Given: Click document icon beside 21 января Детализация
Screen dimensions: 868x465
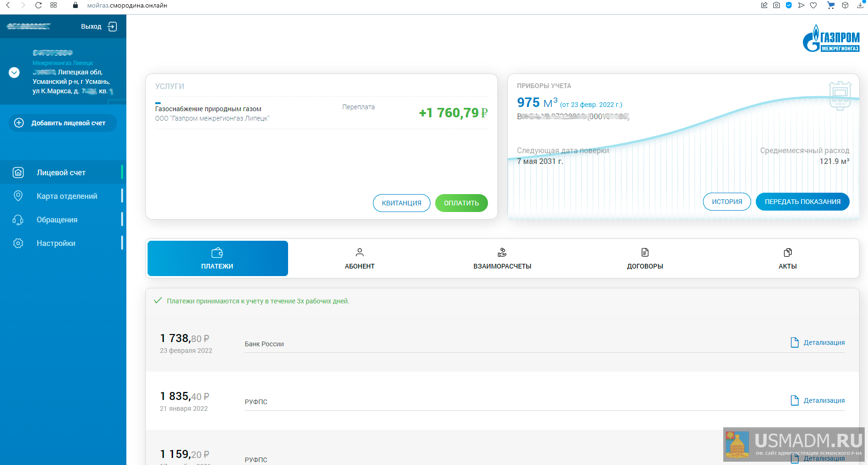Looking at the screenshot, I should pyautogui.click(x=794, y=400).
